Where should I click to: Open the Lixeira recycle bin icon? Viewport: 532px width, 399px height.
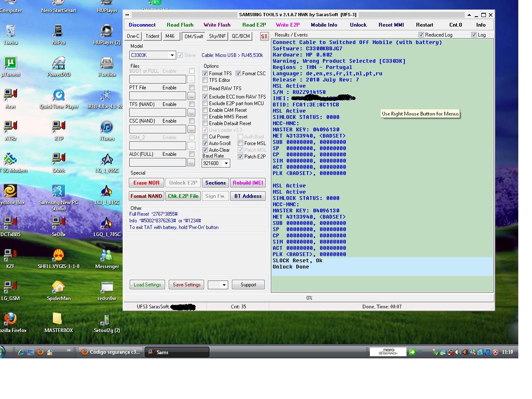click(x=10, y=34)
